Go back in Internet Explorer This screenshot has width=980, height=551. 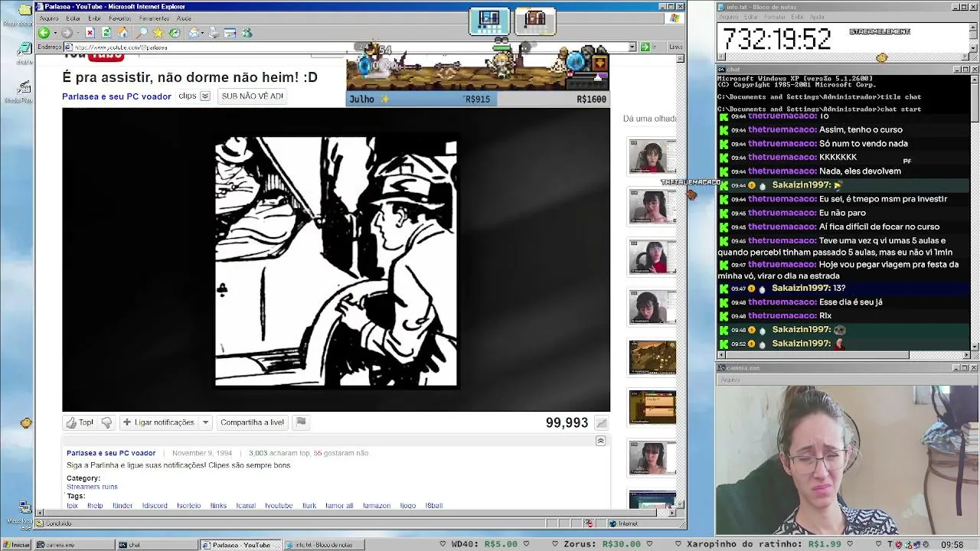[44, 33]
